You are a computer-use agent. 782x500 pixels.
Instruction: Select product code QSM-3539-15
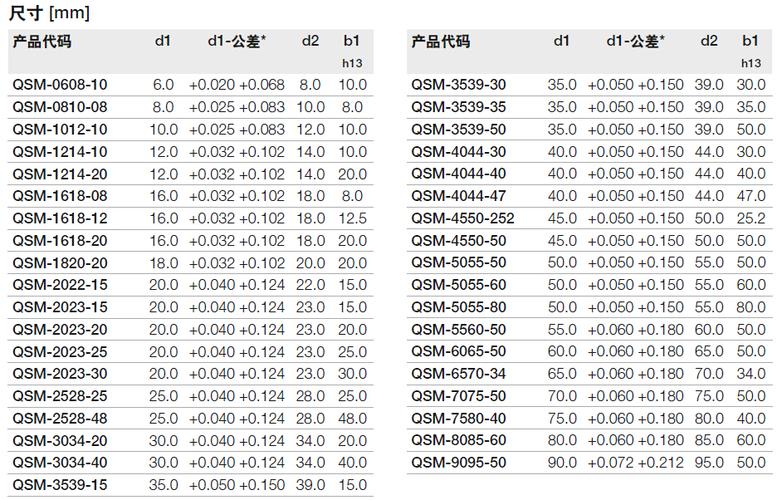(x=60, y=485)
